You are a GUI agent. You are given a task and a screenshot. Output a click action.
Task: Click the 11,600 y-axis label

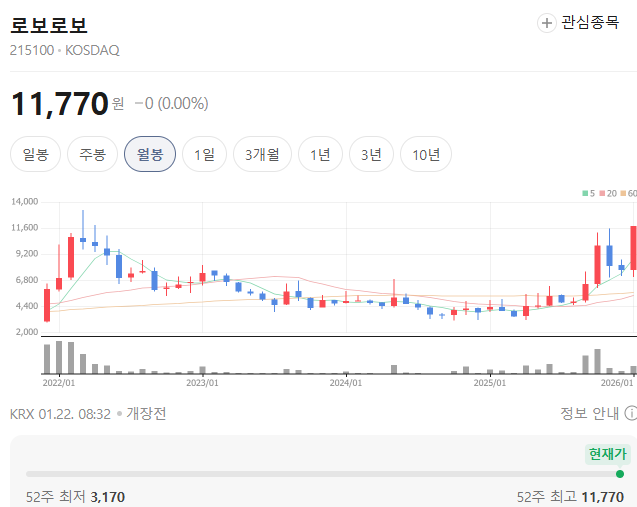point(24,228)
